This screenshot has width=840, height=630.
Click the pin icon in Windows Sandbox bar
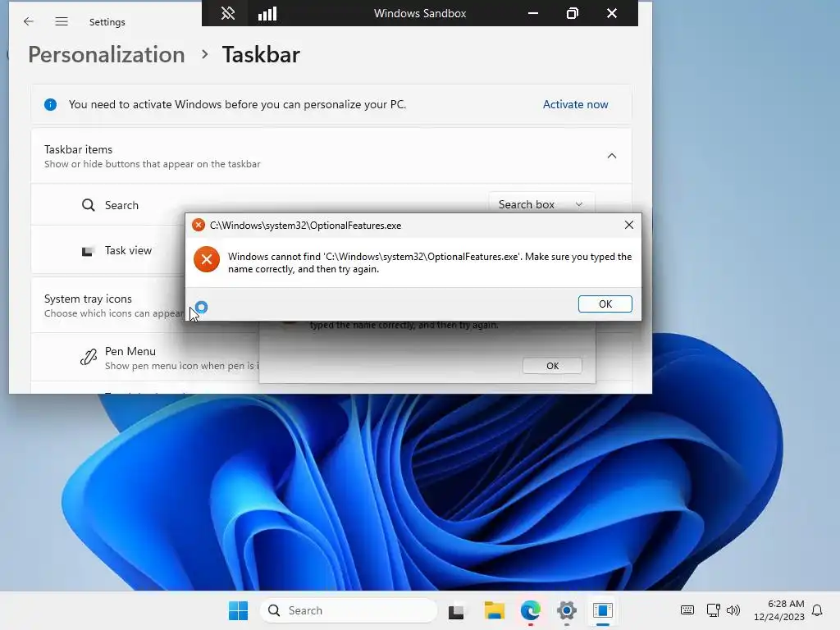(228, 13)
